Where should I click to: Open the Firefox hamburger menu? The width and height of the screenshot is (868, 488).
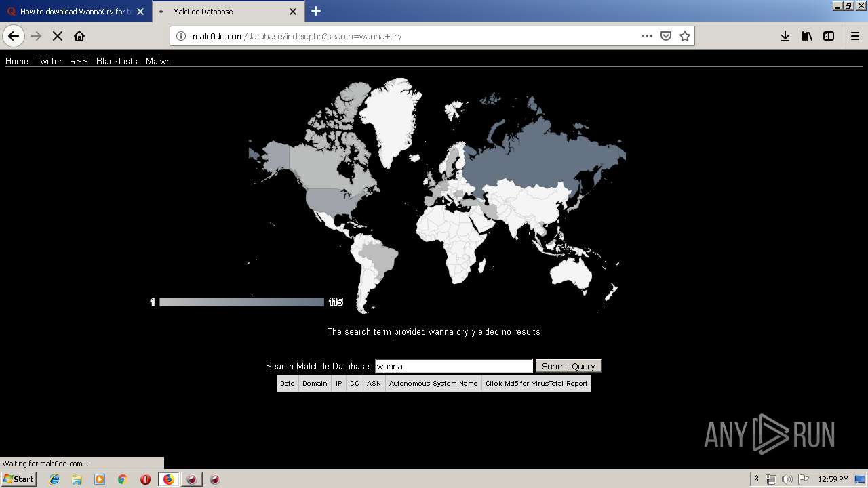[854, 36]
